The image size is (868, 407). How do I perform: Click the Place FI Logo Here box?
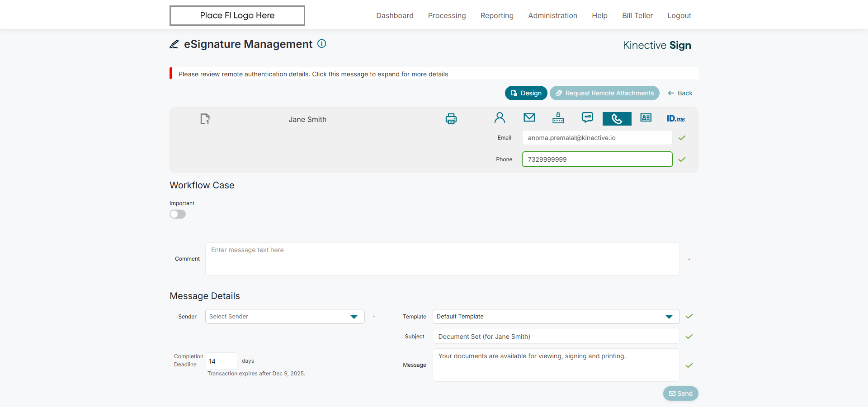(x=237, y=15)
